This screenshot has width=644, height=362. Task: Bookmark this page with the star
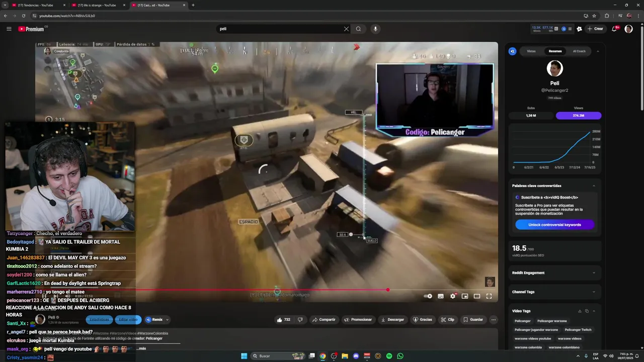point(594,16)
